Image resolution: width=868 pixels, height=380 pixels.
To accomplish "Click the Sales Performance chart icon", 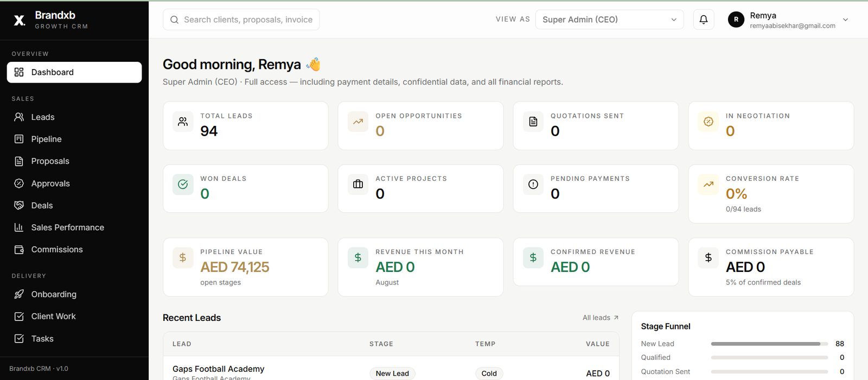I will (19, 227).
